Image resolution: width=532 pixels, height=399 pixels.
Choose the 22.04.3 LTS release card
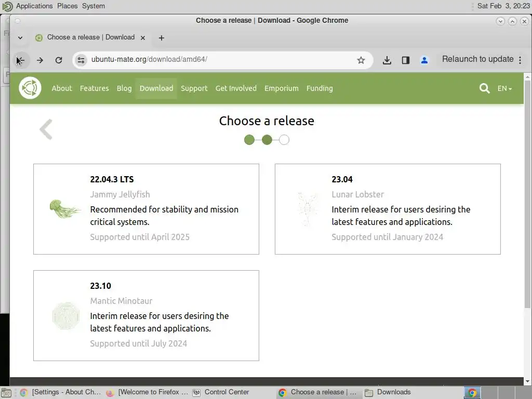tap(146, 209)
